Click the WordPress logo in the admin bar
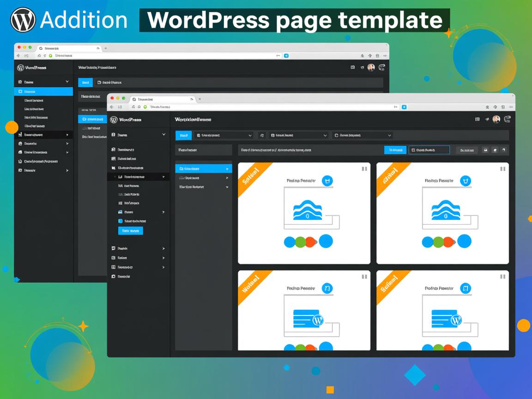Screen dimensions: 532x399 [114, 119]
